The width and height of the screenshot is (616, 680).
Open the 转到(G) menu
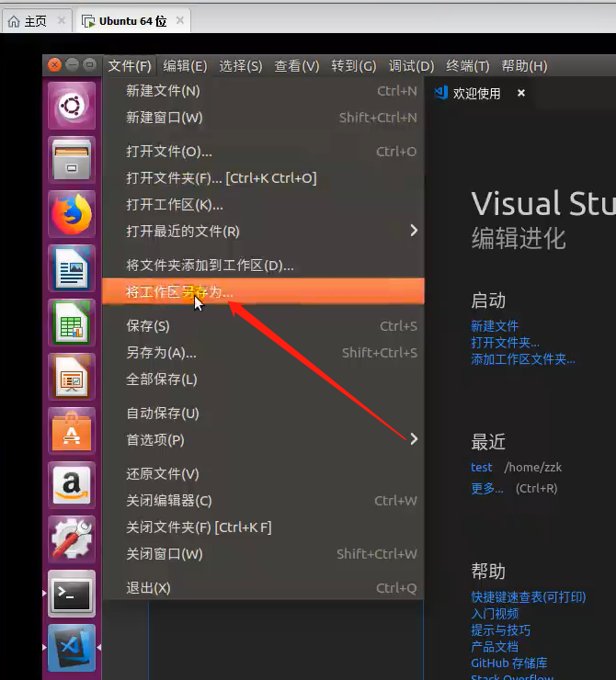pos(354,66)
